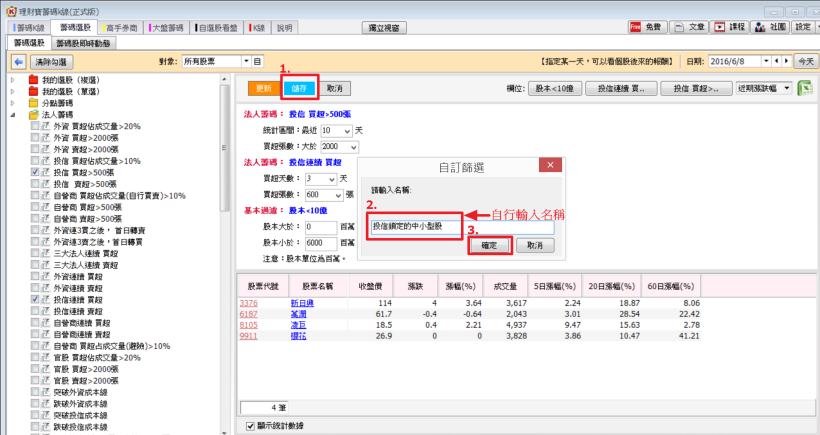This screenshot has height=435, width=820.
Task: Collapse the 法人籌碼 tree node
Action: [x=13, y=115]
